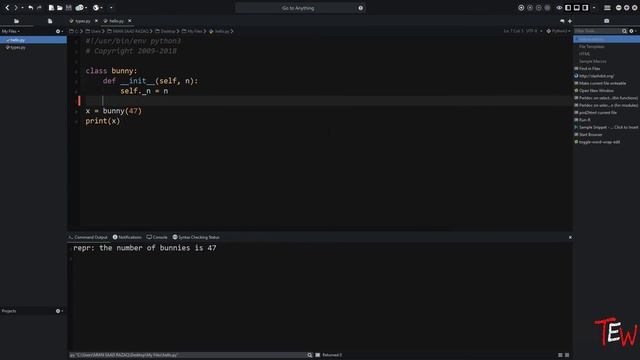Screen dimensions: 640x360
Task: Open the open-files document icon in sidebar
Action: click(50, 21)
